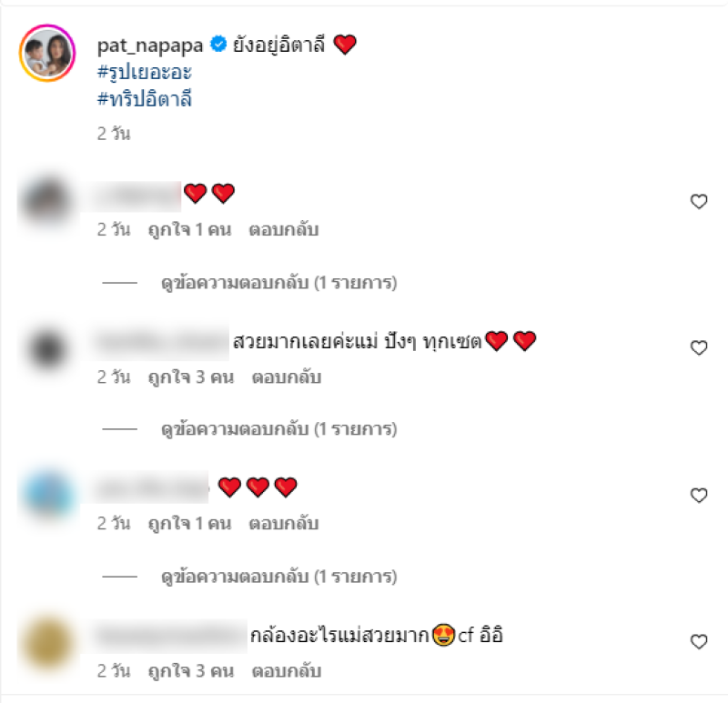Open the pat_napapa username link

[x=150, y=45]
